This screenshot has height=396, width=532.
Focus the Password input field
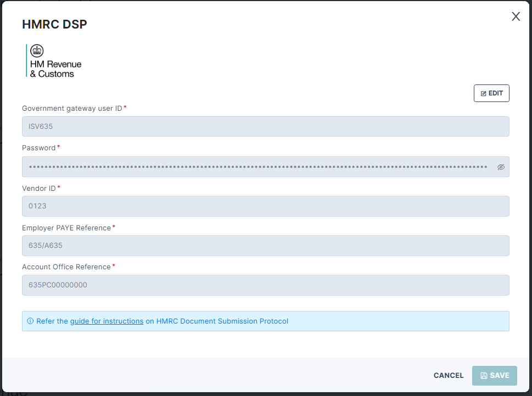pos(257,167)
